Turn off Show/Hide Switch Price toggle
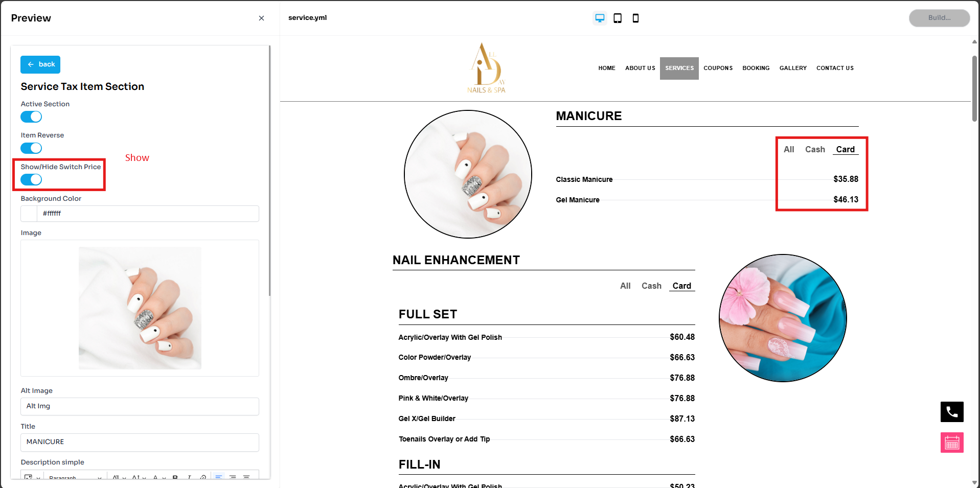980x488 pixels. tap(31, 180)
